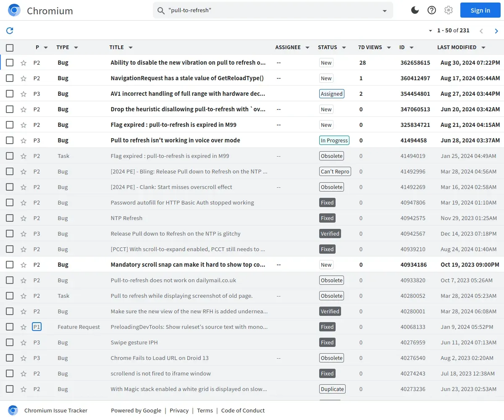
Task: Click the Chromium logo icon in header
Action: pos(14,10)
